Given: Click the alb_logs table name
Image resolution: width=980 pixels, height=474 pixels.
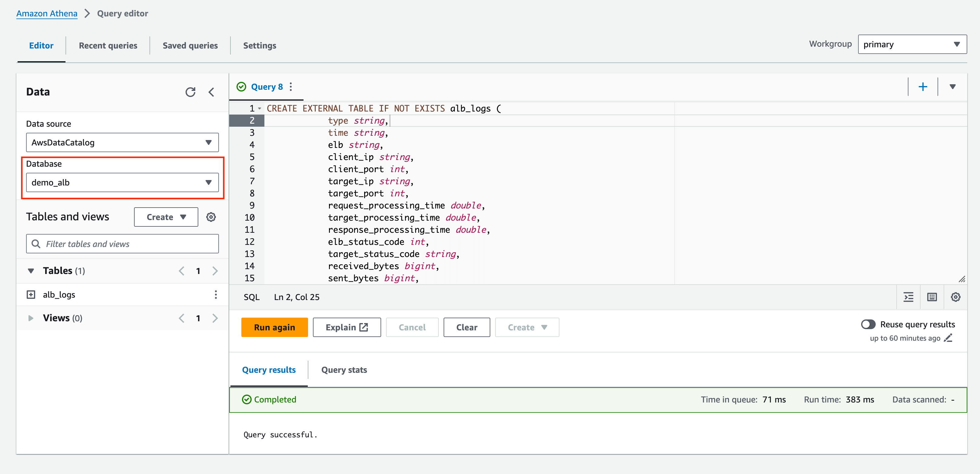Looking at the screenshot, I should coord(59,295).
